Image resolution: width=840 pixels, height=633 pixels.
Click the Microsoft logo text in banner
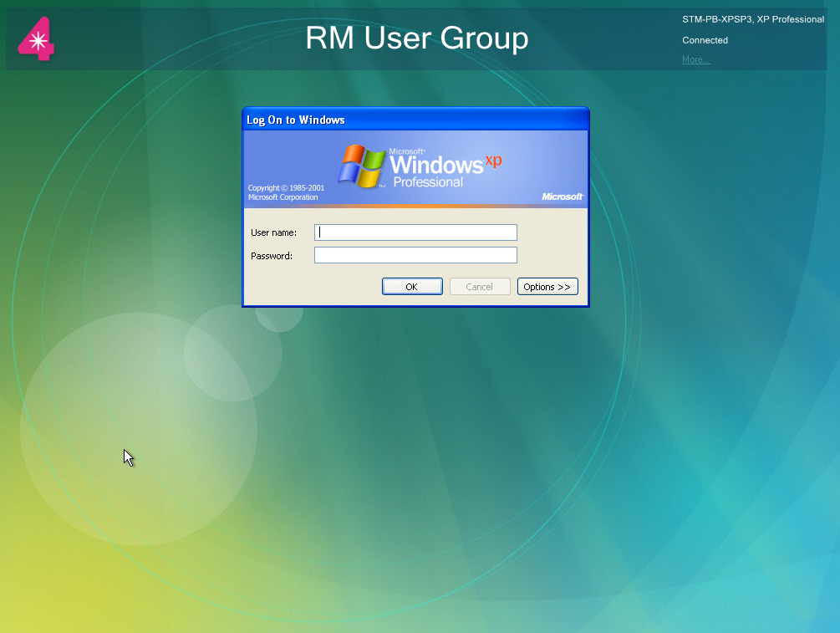click(x=562, y=197)
